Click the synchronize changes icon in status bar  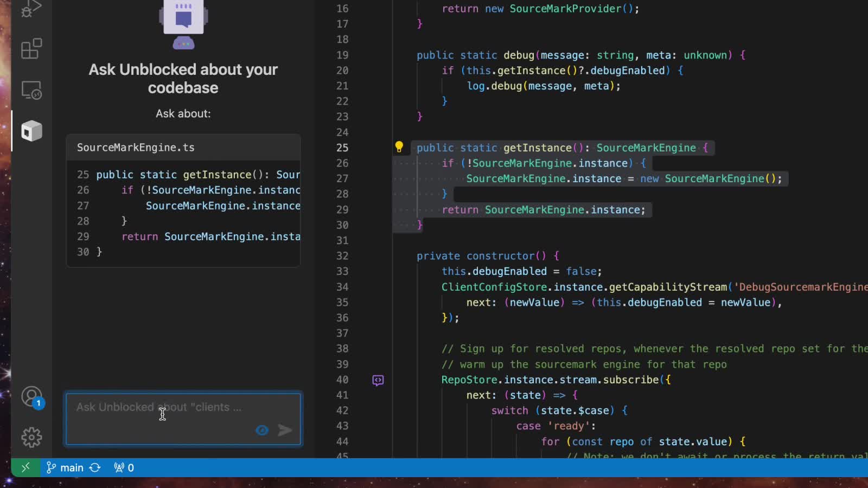(x=95, y=467)
